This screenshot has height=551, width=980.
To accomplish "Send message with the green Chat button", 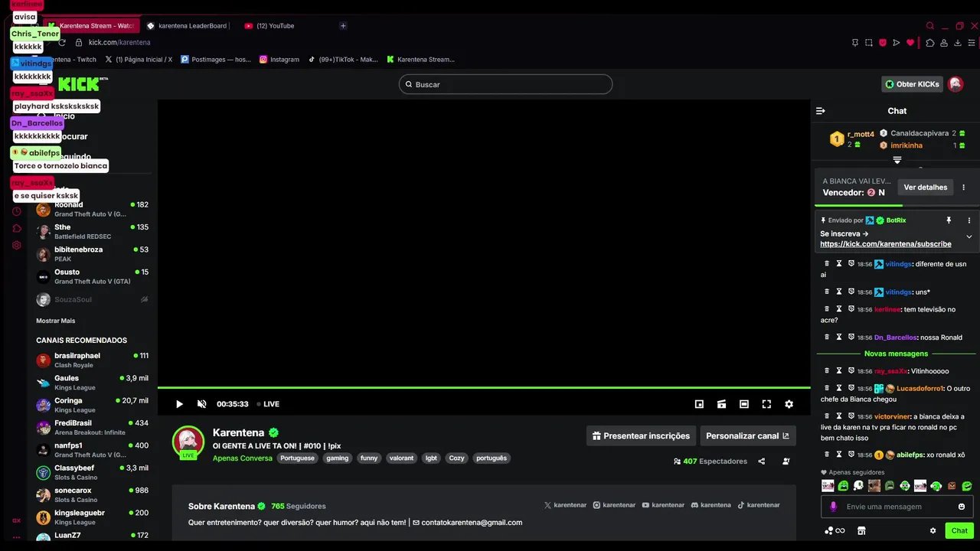I will [x=959, y=530].
